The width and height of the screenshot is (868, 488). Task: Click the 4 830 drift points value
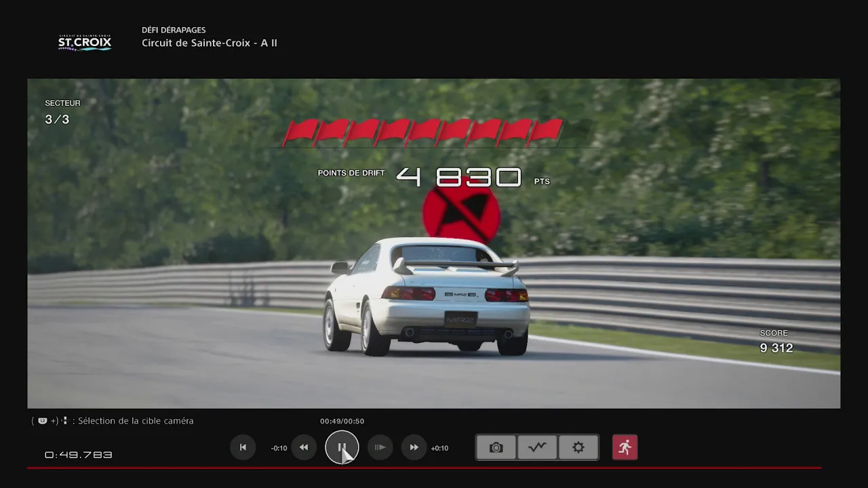pyautogui.click(x=458, y=178)
